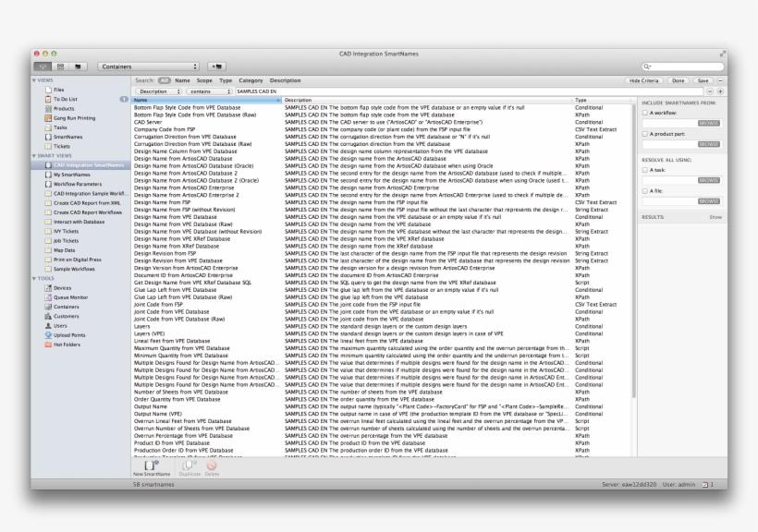Click the Hide Criteria button
Image resolution: width=758 pixels, height=532 pixels.
click(642, 81)
